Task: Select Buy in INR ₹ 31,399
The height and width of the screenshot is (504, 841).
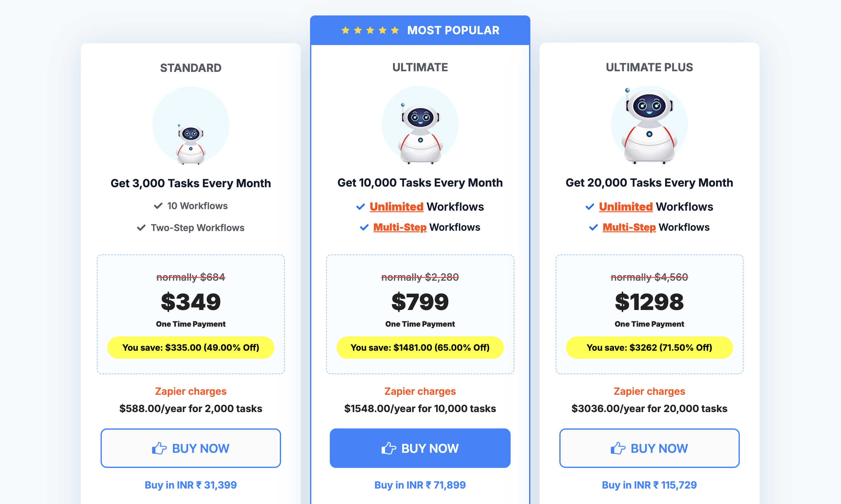Action: (191, 485)
